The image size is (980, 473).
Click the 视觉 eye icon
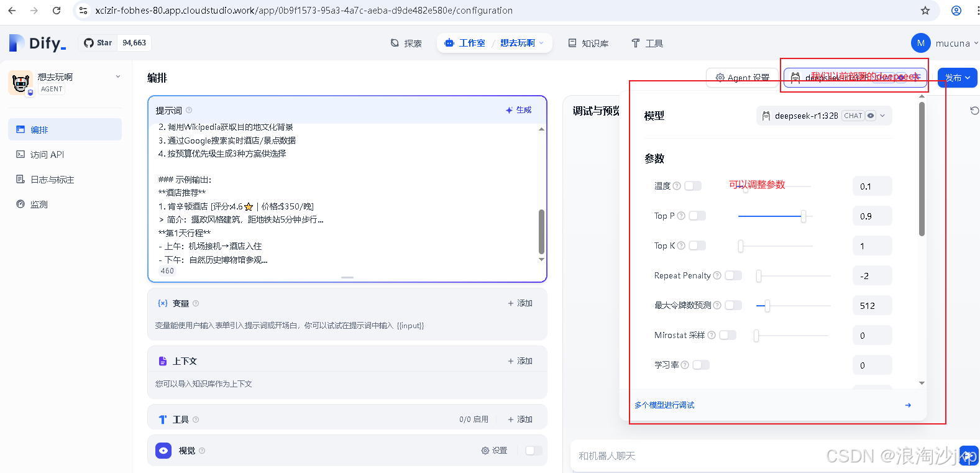tap(163, 451)
